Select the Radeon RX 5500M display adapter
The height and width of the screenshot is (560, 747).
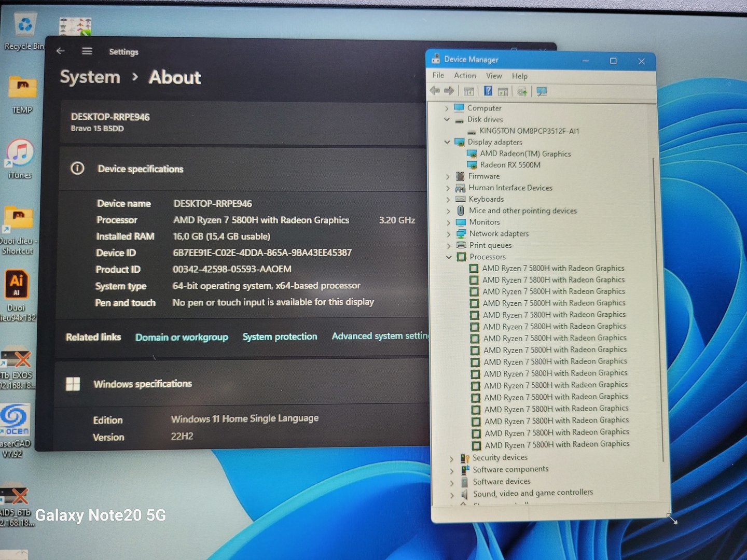[509, 165]
